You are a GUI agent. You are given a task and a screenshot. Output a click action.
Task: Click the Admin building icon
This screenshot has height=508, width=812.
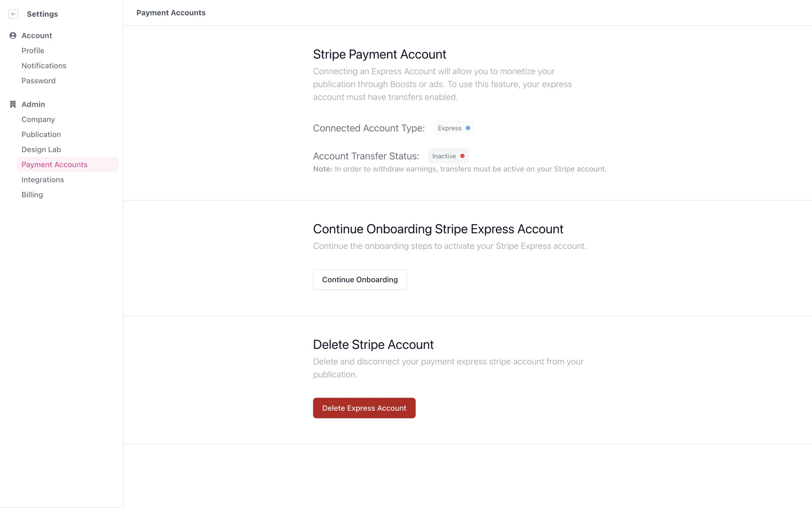(x=13, y=104)
